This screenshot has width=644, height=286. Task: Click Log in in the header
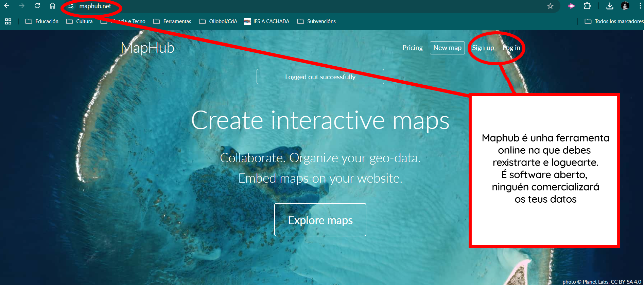[x=511, y=48]
